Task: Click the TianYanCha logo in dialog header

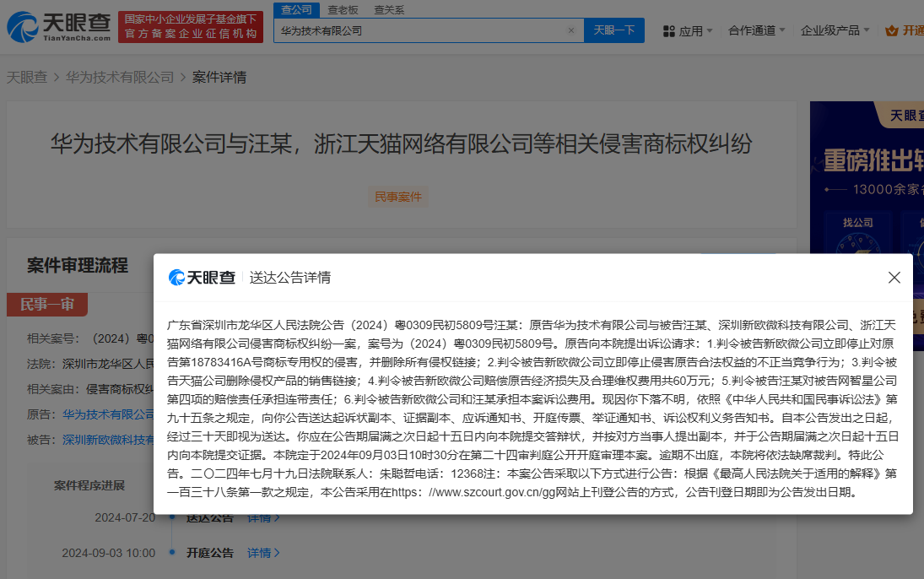Action: click(202, 277)
